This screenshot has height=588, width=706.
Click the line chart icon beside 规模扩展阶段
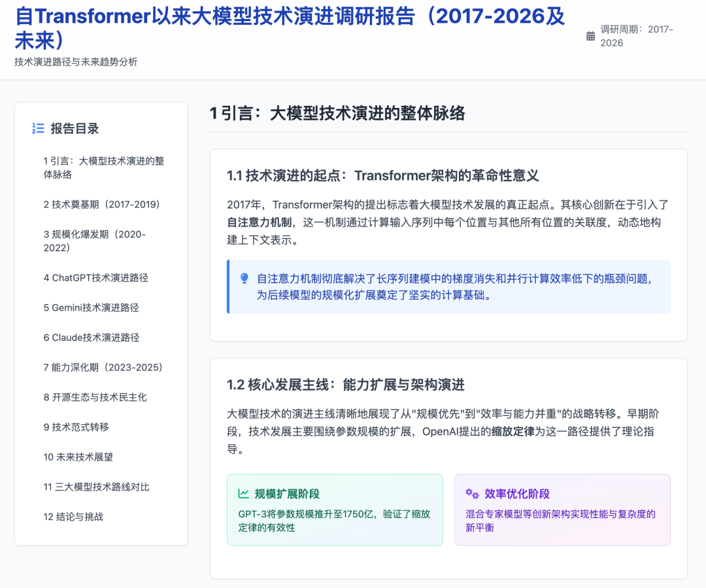click(244, 494)
